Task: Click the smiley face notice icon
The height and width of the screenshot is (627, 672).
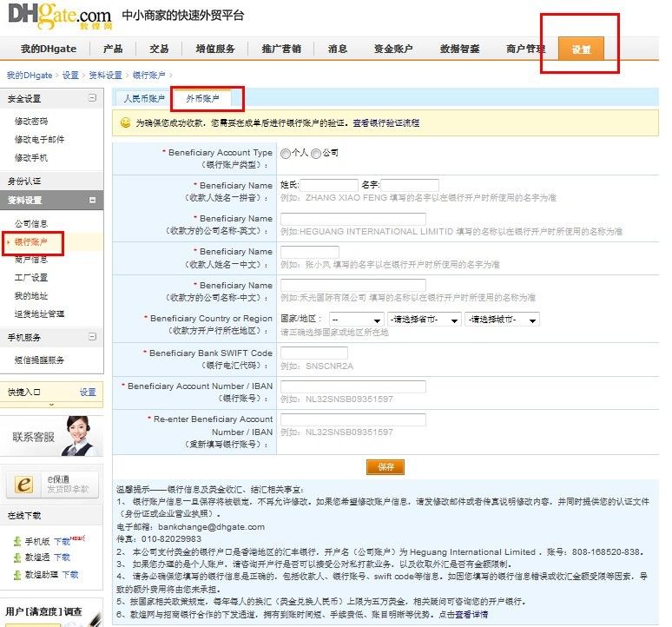Action: [125, 123]
